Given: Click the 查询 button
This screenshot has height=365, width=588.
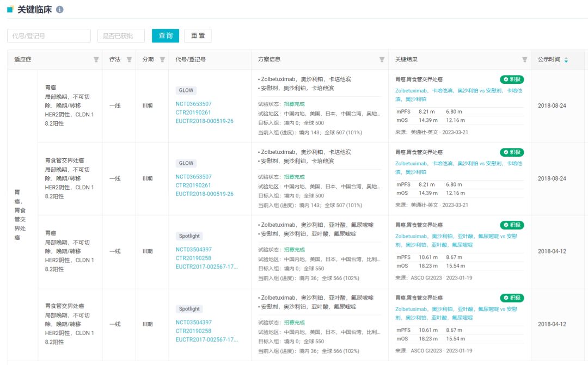Looking at the screenshot, I should pos(166,36).
